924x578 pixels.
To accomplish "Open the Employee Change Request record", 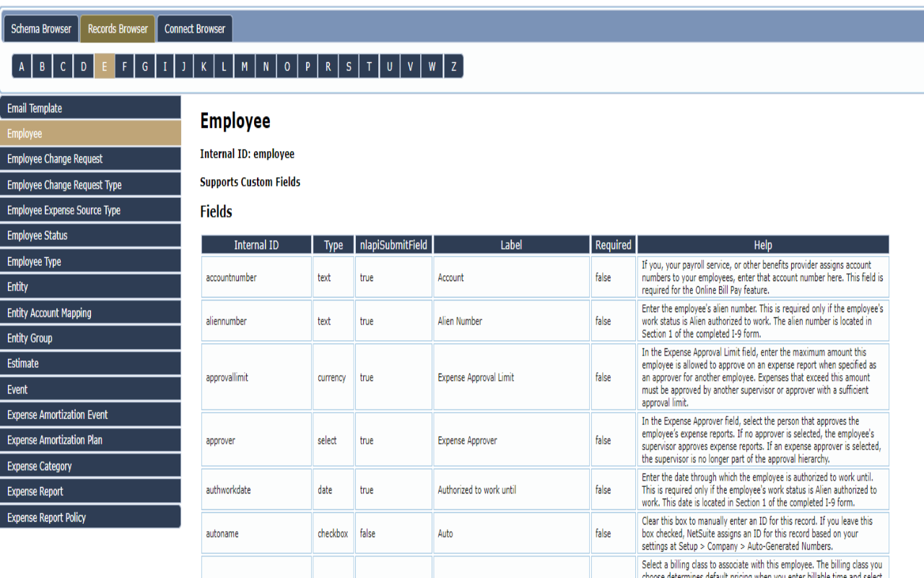I will coord(90,158).
